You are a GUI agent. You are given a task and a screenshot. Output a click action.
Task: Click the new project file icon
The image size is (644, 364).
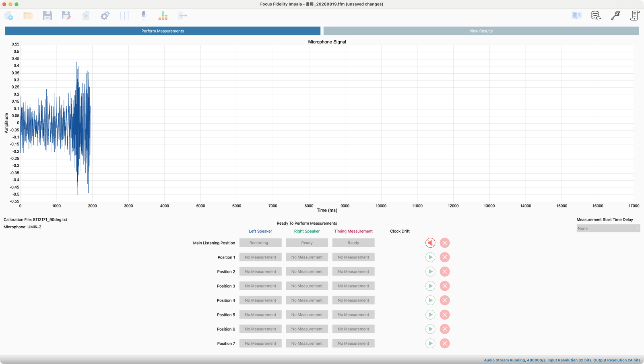pyautogui.click(x=9, y=16)
